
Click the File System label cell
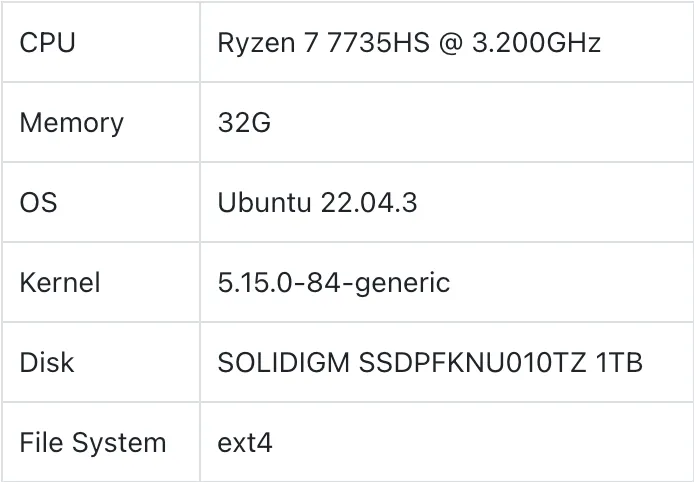coord(101,442)
